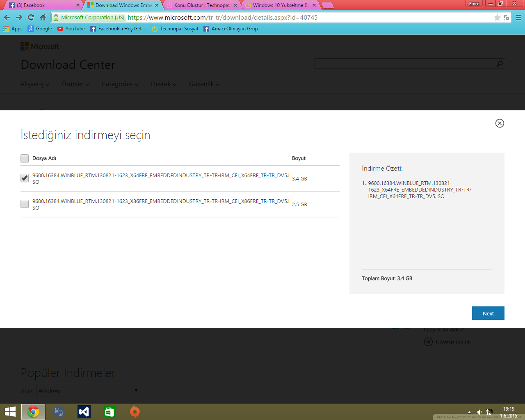Check the X86FRE ISO file checkbox
Screen dimensions: 525x420
click(25, 204)
